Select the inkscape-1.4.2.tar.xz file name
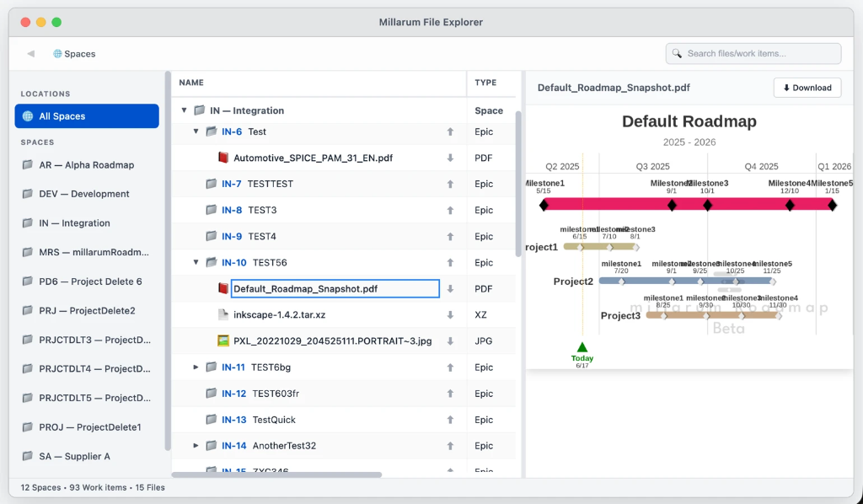Image resolution: width=863 pixels, height=504 pixels. [x=280, y=314]
